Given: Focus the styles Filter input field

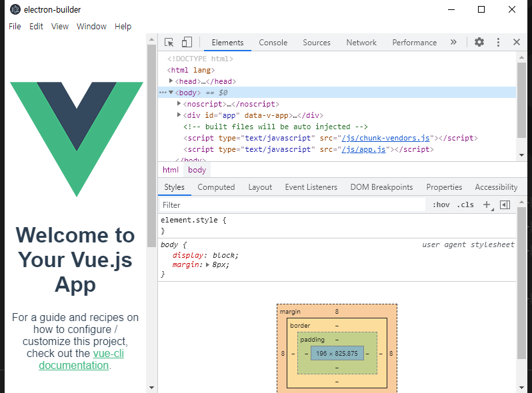Looking at the screenshot, I should click(x=292, y=204).
